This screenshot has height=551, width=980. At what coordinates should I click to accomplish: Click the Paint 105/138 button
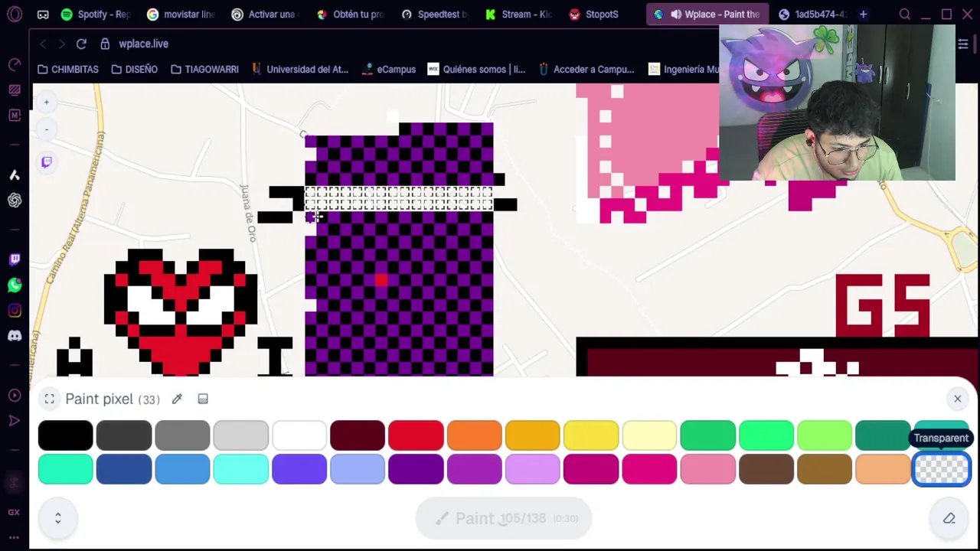(x=503, y=518)
